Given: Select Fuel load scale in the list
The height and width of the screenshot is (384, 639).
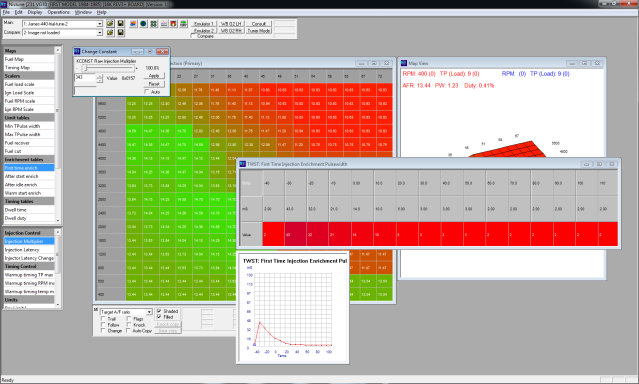Looking at the screenshot, I should [x=29, y=84].
